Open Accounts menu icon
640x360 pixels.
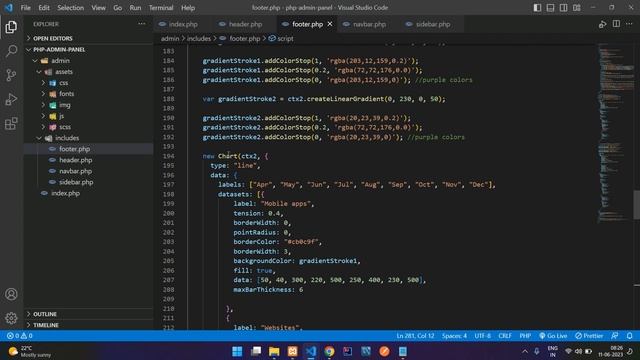[11, 294]
